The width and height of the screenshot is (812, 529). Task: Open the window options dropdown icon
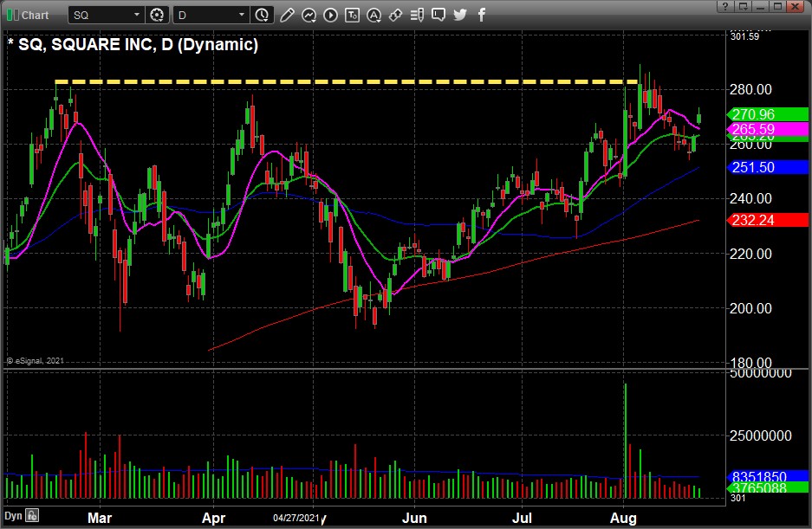coord(744,6)
